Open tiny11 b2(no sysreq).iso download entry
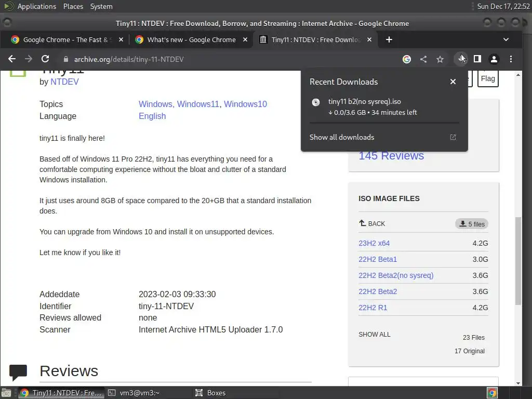The width and height of the screenshot is (532, 399). coord(384,107)
